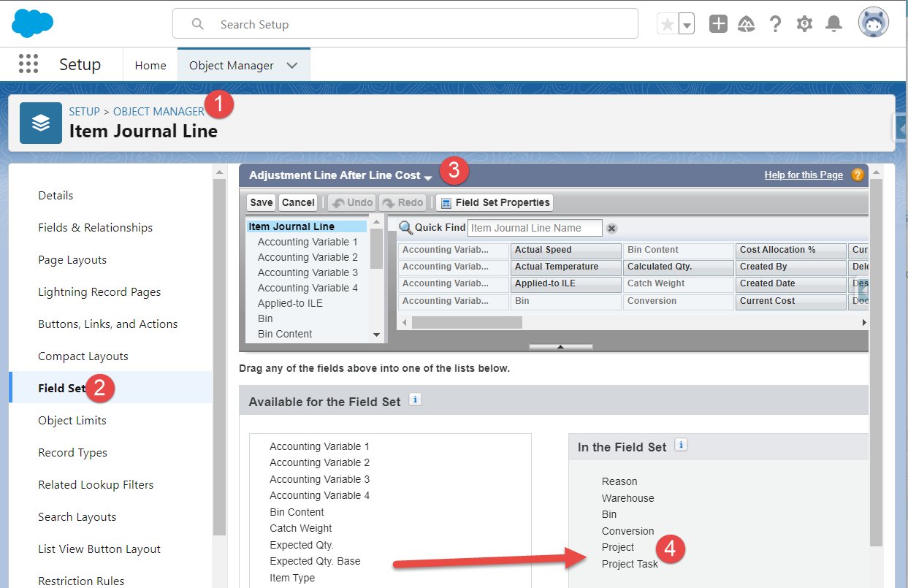Click the orange help icon in the header

858,175
